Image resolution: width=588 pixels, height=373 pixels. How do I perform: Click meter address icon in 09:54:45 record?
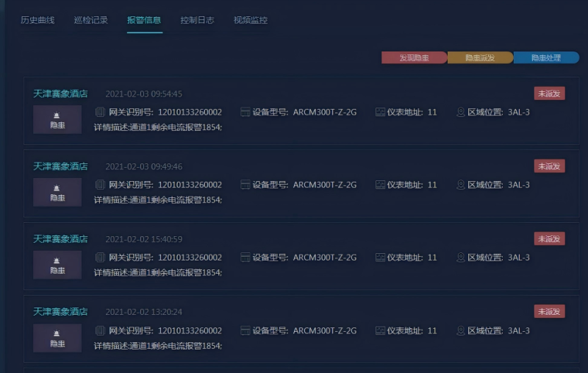[x=380, y=112]
